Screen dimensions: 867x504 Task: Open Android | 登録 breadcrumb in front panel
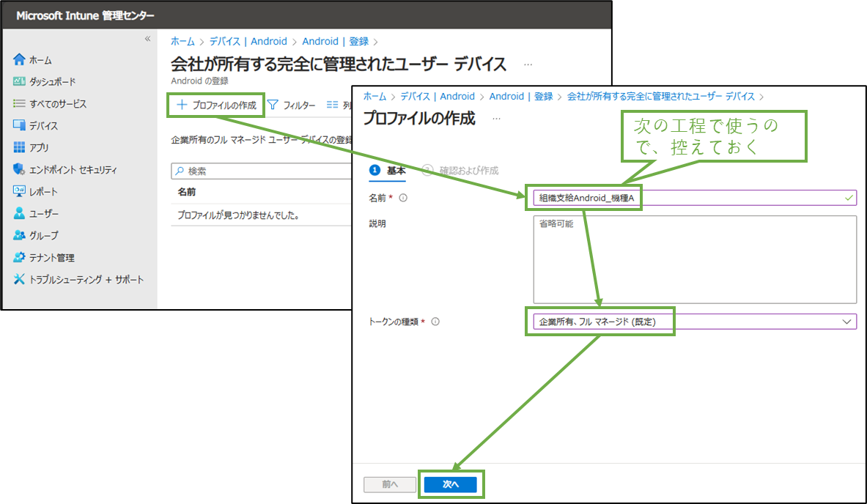[x=521, y=96]
